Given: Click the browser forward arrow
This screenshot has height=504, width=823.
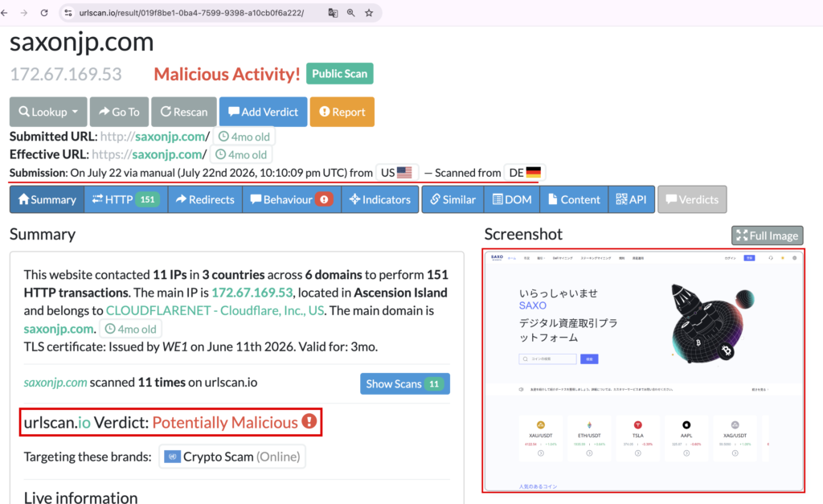Looking at the screenshot, I should pos(24,13).
